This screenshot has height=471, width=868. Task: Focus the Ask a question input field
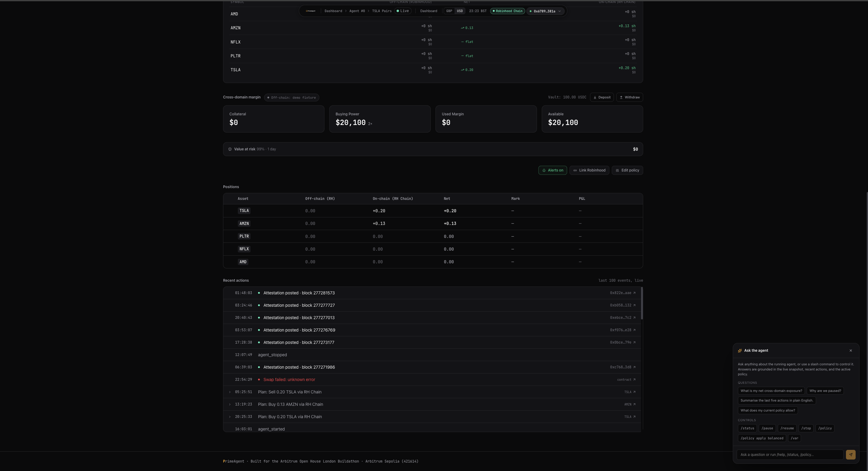tap(790, 454)
